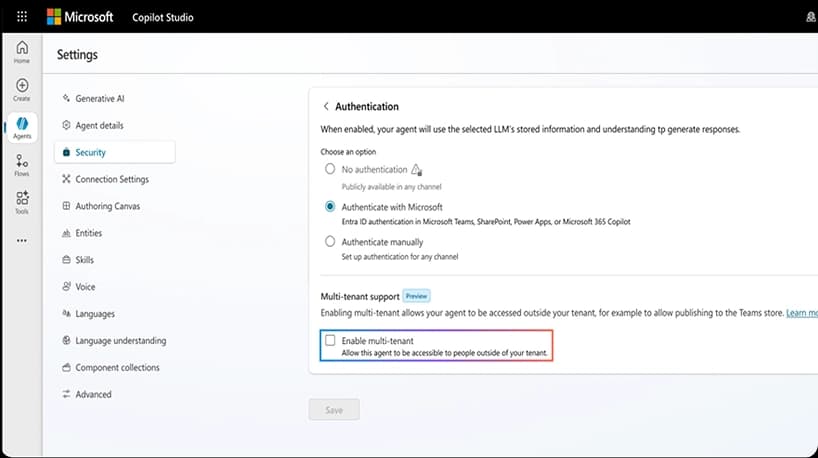Image resolution: width=818 pixels, height=458 pixels.
Task: Go to Home in the left rail
Action: pyautogui.click(x=22, y=52)
